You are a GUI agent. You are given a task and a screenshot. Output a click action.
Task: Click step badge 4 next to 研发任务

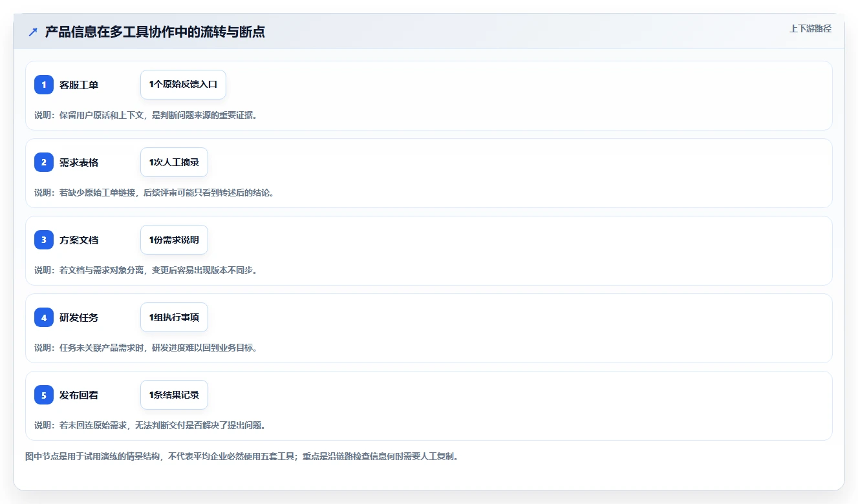[x=44, y=317]
